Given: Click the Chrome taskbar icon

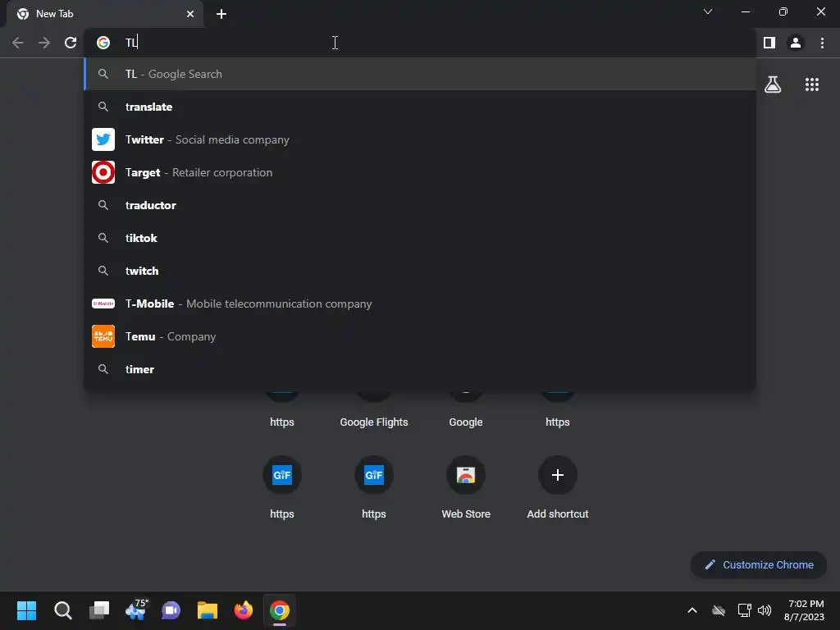Looking at the screenshot, I should tap(279, 610).
